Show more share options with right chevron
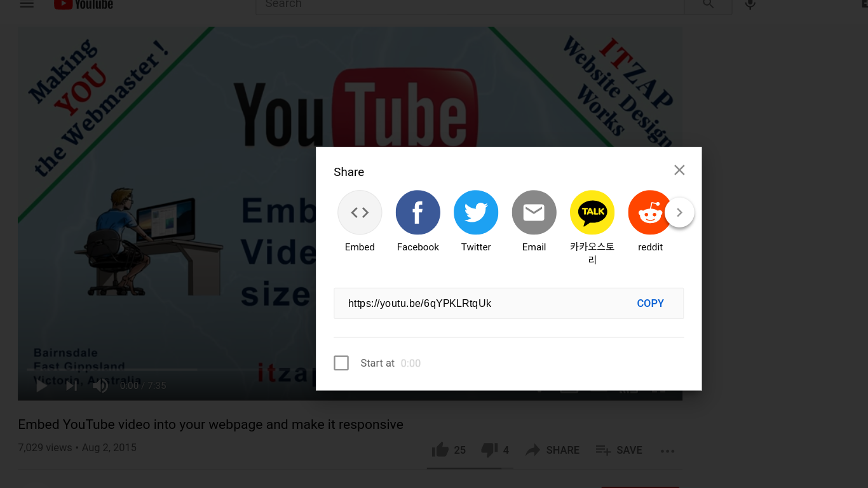 click(x=679, y=213)
